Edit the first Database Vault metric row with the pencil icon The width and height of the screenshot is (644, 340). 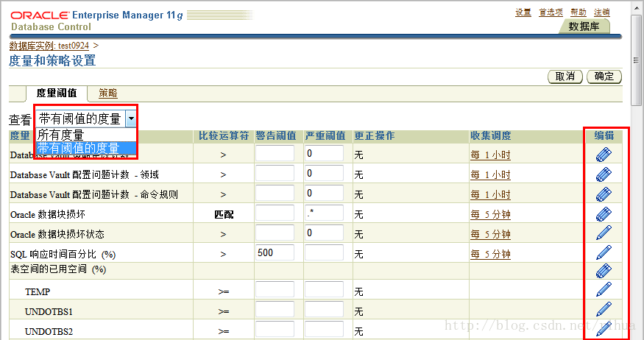pyautogui.click(x=604, y=155)
